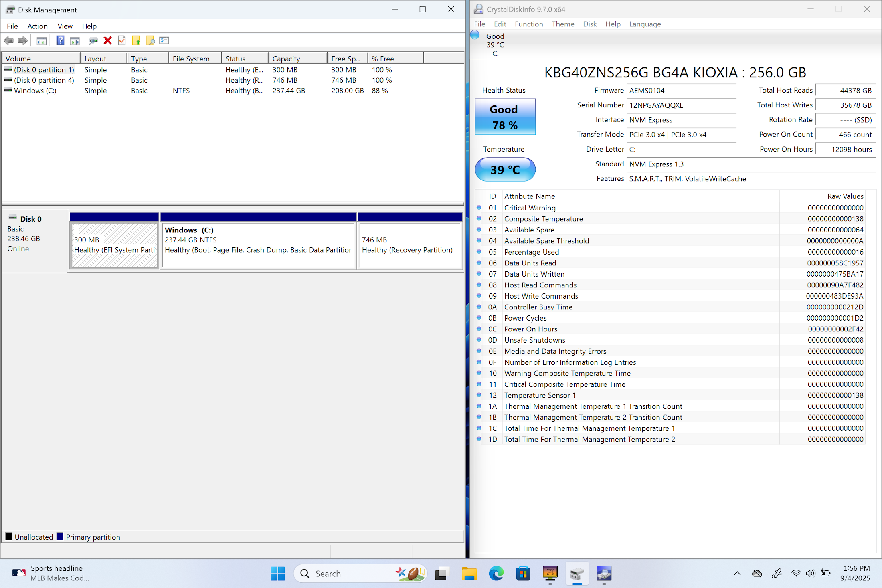Sort by the Capacity column header
This screenshot has height=588, width=882.
298,59
